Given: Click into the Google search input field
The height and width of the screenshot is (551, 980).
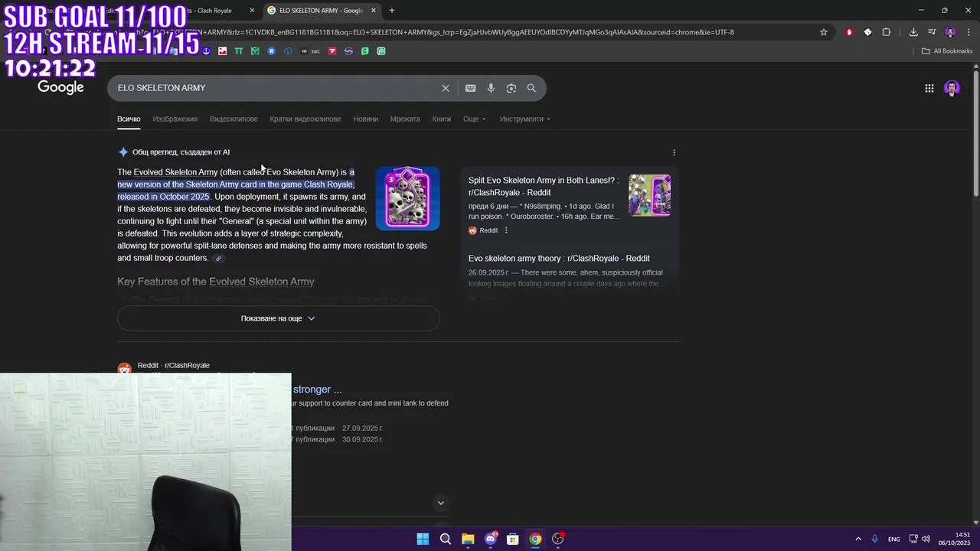Looking at the screenshot, I should point(276,88).
